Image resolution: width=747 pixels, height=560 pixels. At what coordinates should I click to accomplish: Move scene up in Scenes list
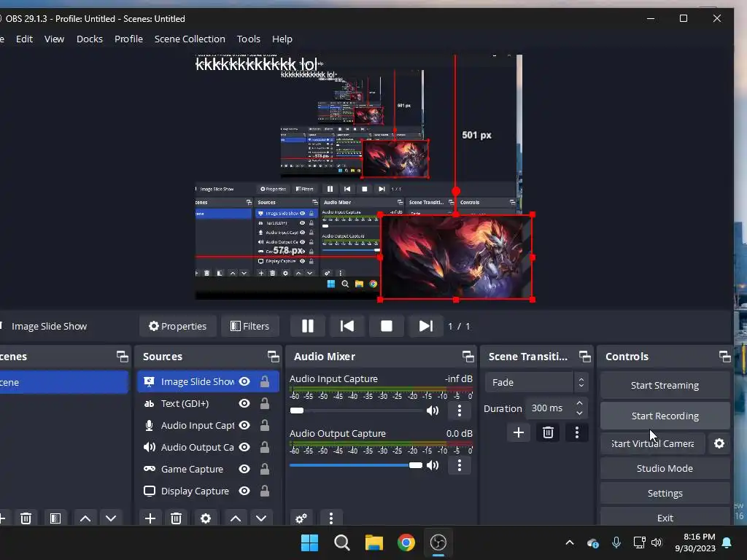pos(85,518)
